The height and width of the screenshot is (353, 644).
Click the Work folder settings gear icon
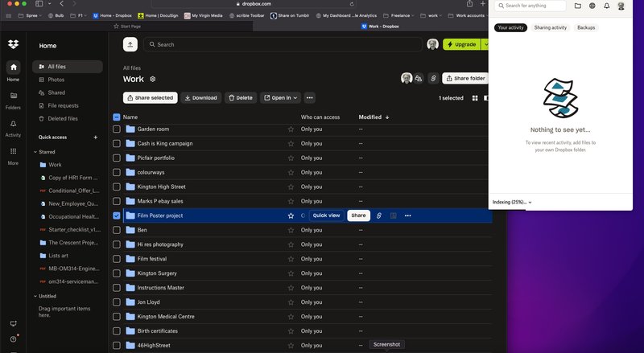[x=152, y=80]
